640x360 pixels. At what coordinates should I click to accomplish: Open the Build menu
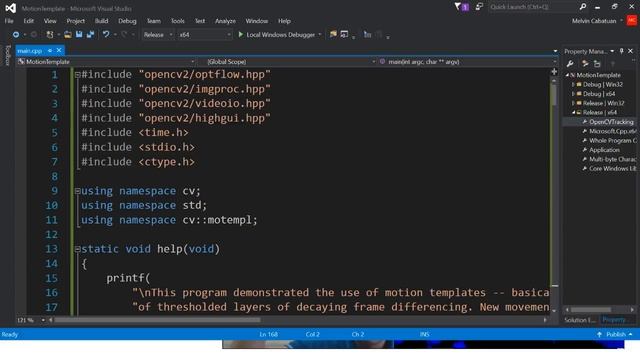click(101, 21)
